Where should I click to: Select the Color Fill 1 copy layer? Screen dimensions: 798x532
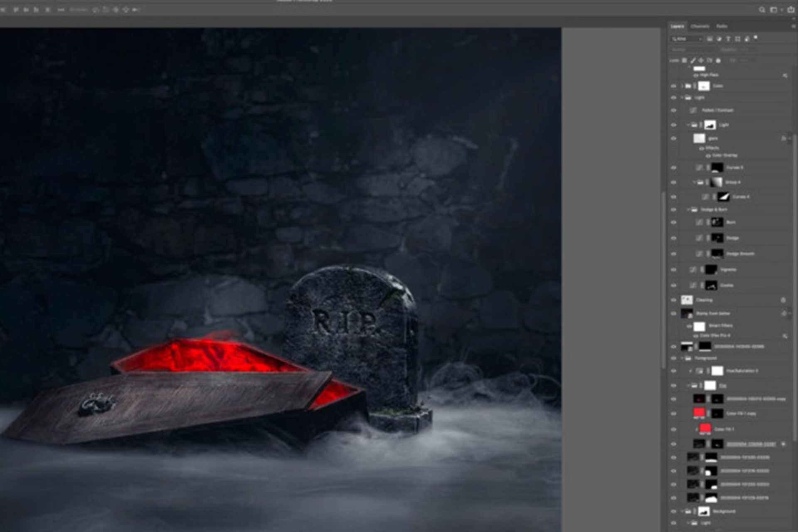pyautogui.click(x=741, y=414)
